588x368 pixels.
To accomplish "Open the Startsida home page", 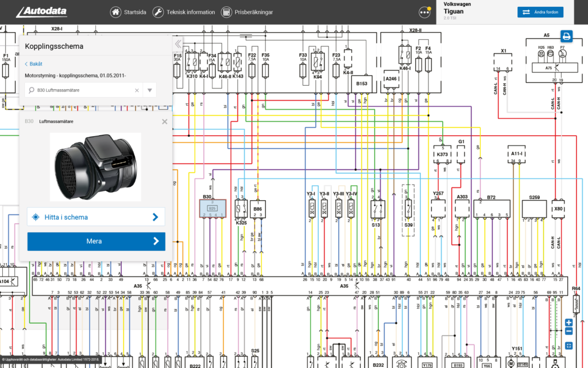I will pos(127,12).
